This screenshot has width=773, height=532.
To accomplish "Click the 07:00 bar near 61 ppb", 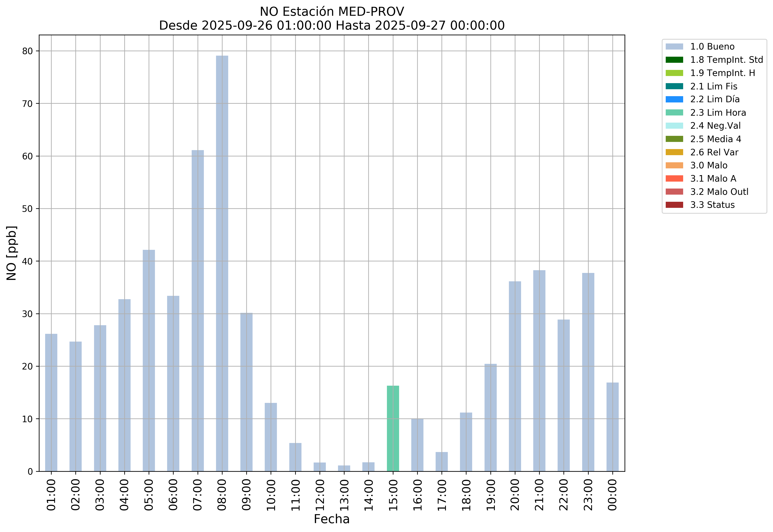I will coord(198,310).
